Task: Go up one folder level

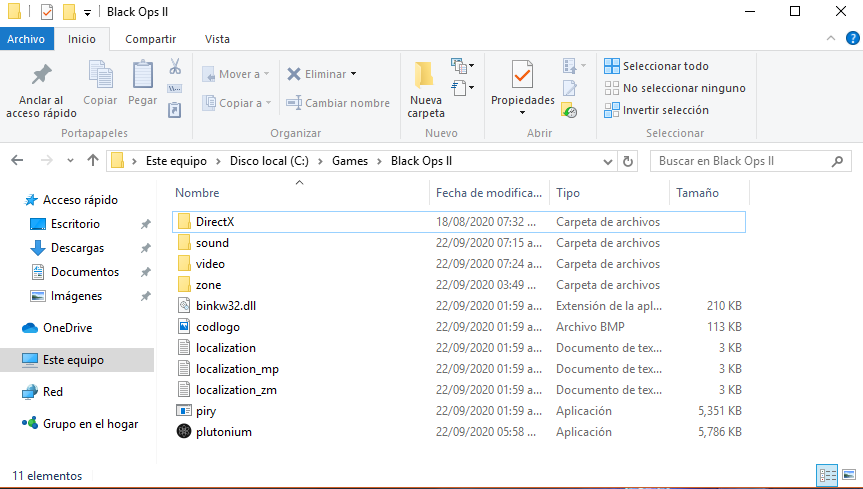Action: coord(92,161)
